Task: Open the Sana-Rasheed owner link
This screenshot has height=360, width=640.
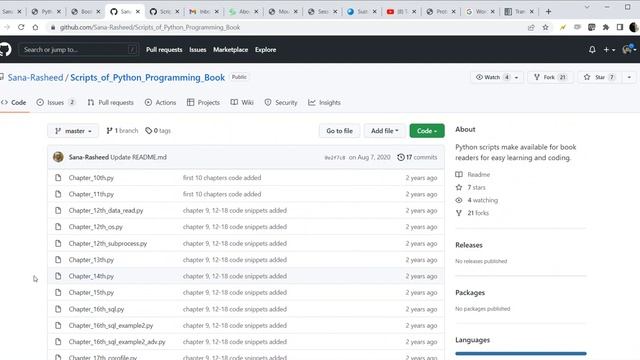Action: point(36,78)
